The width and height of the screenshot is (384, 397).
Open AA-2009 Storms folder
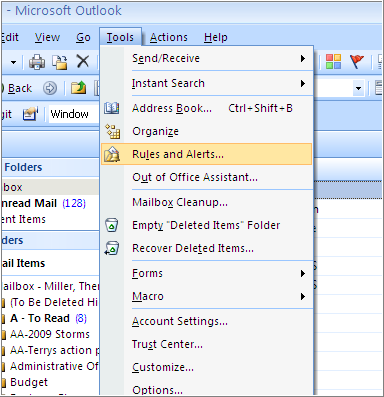point(50,334)
